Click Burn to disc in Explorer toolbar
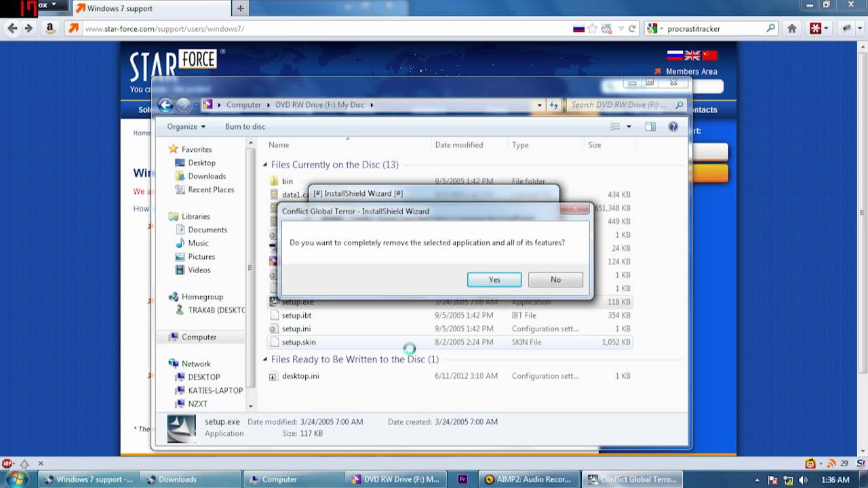The width and height of the screenshot is (868, 488). click(245, 127)
